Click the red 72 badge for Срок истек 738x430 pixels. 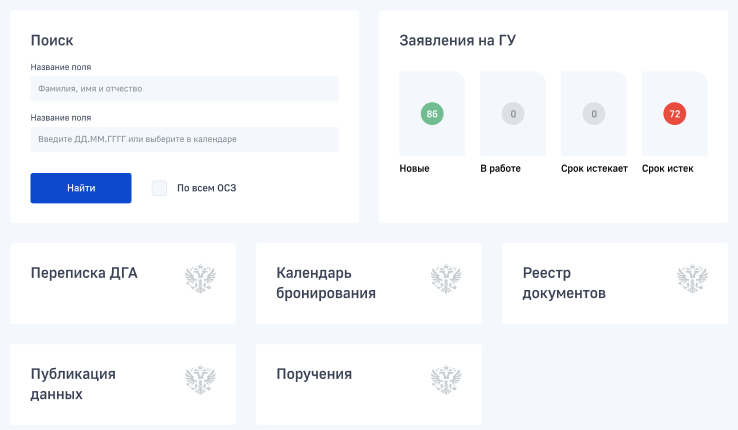(674, 114)
